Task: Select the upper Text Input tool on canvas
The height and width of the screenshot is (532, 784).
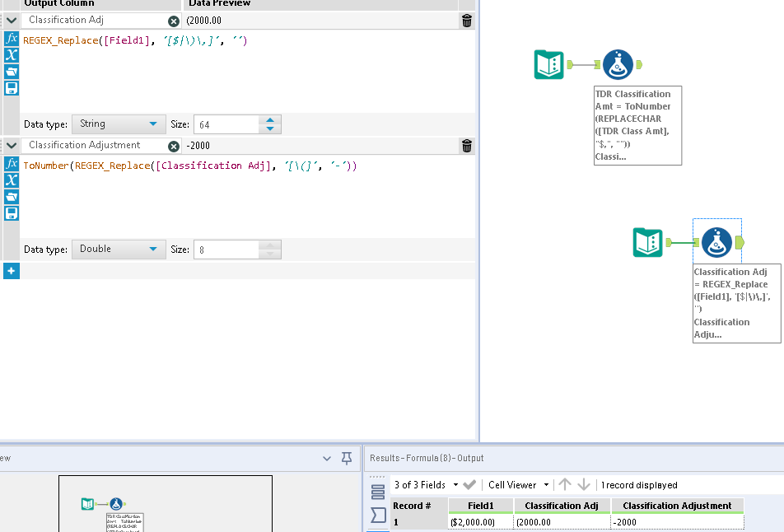Action: tap(548, 64)
